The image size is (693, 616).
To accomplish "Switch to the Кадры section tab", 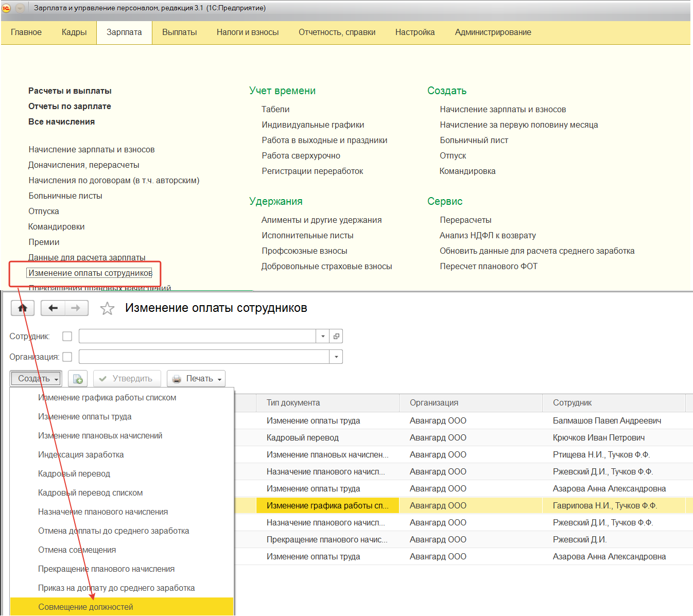I will click(x=74, y=32).
